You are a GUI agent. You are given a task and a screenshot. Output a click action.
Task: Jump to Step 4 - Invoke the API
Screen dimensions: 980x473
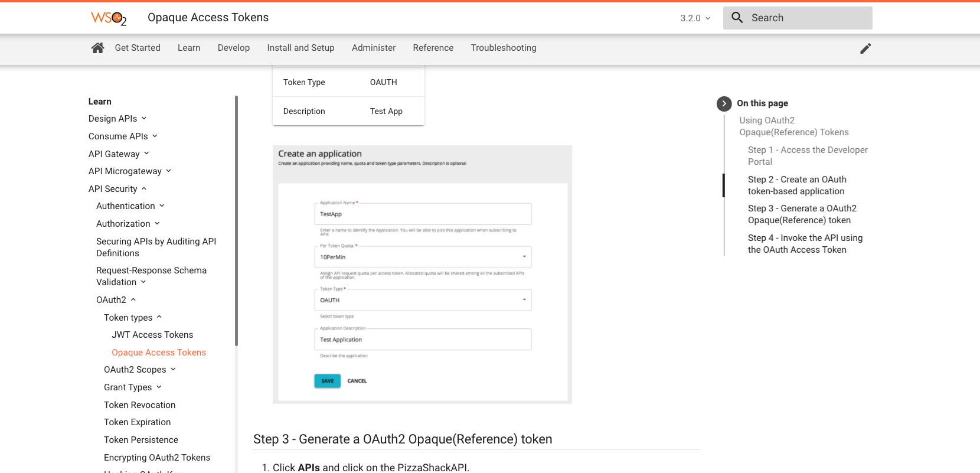(x=805, y=244)
